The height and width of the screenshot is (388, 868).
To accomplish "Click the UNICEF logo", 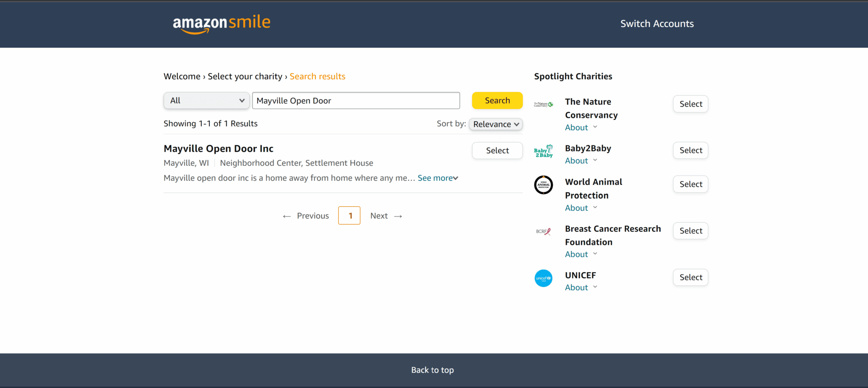I will tap(543, 278).
